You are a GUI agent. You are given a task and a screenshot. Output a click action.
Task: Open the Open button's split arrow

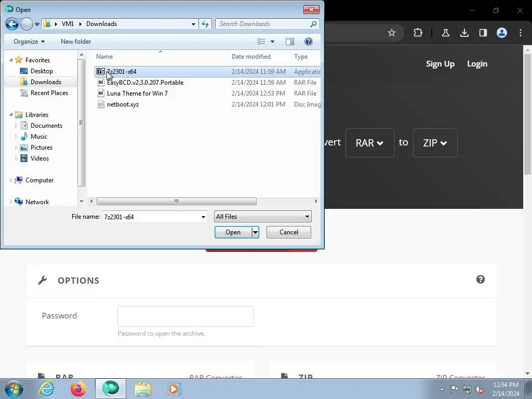point(256,232)
